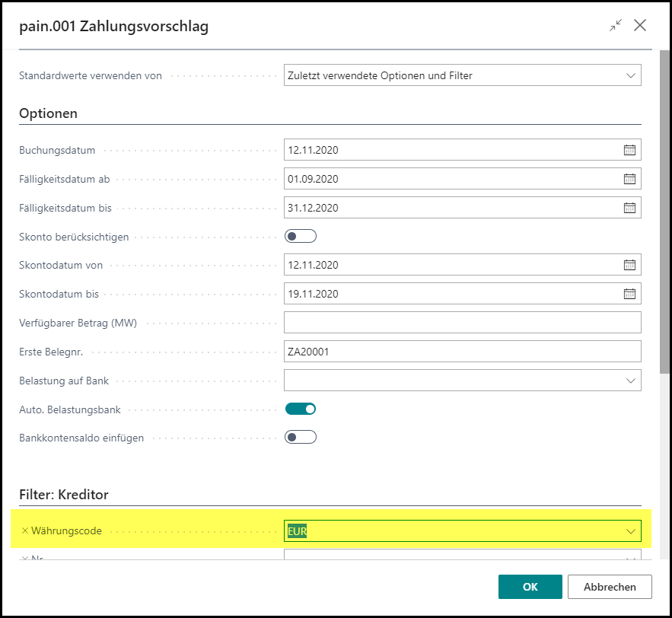
Task: Cancel the dialog via Abbrechen
Action: tap(609, 587)
